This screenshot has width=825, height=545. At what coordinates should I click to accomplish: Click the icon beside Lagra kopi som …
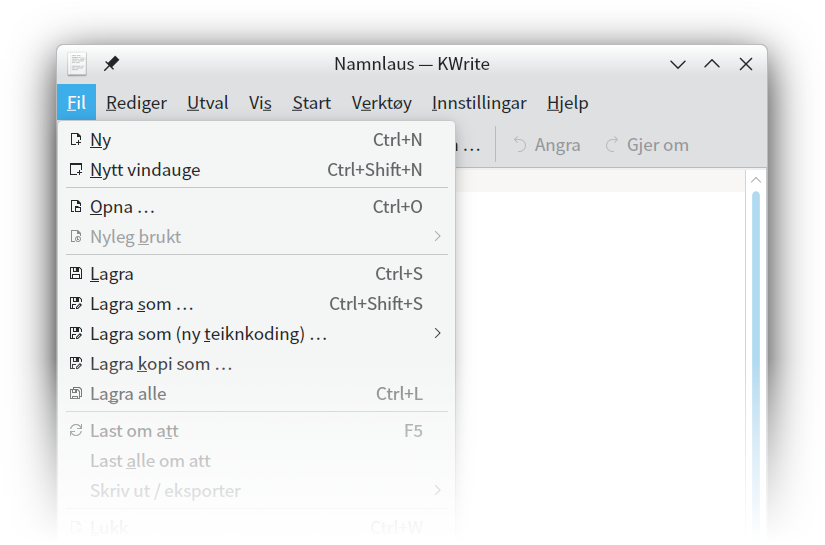[76, 364]
